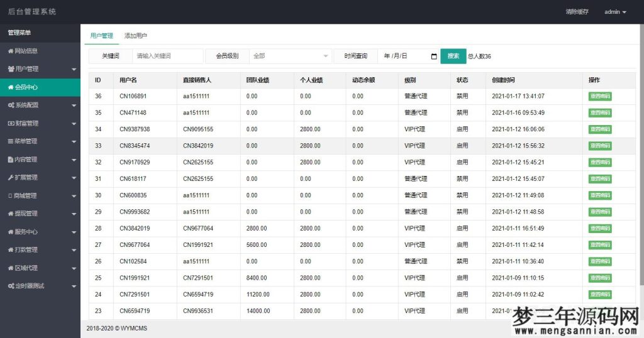Switch to the 用户管理 tab
The width and height of the screenshot is (644, 338).
click(x=101, y=36)
